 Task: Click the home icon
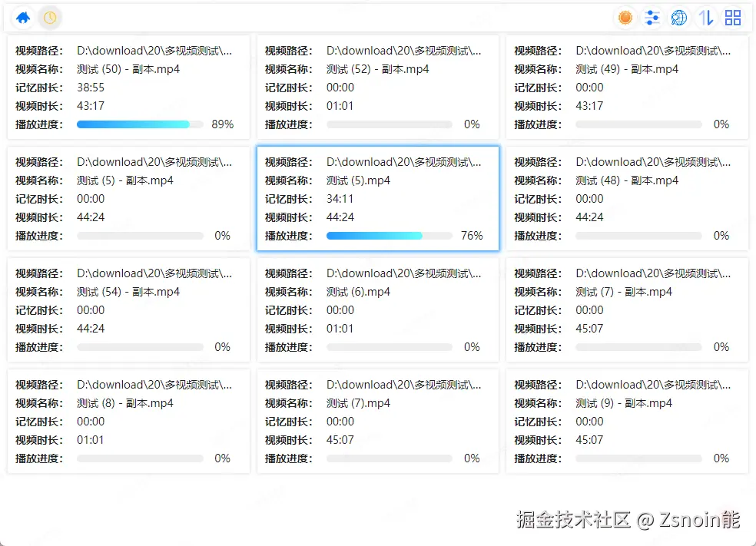[x=23, y=17]
